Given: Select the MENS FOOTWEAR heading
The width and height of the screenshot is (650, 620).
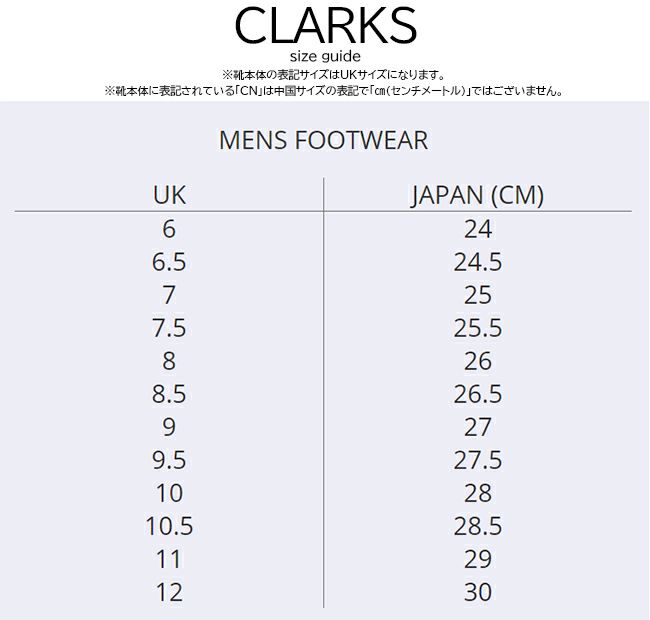Looking at the screenshot, I should coord(323,141).
